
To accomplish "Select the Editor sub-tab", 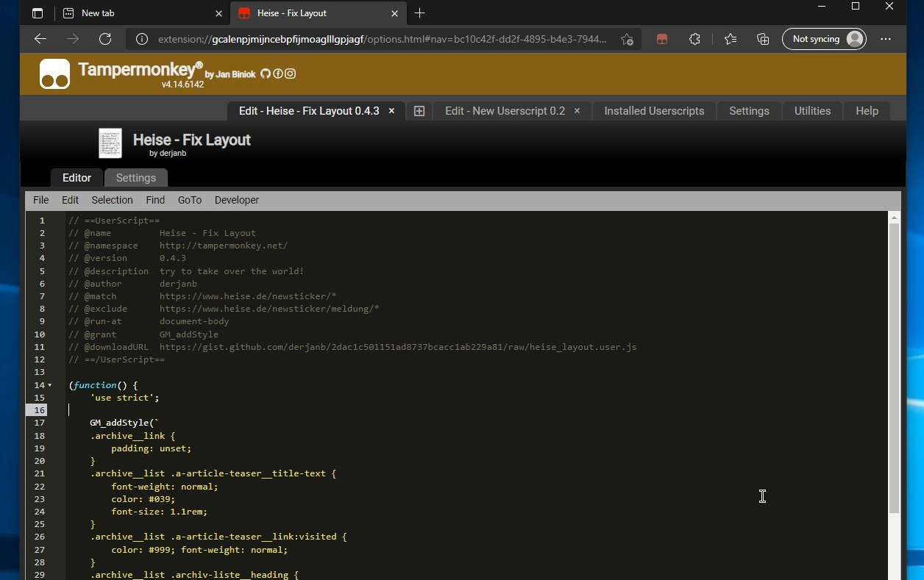I will [x=77, y=178].
